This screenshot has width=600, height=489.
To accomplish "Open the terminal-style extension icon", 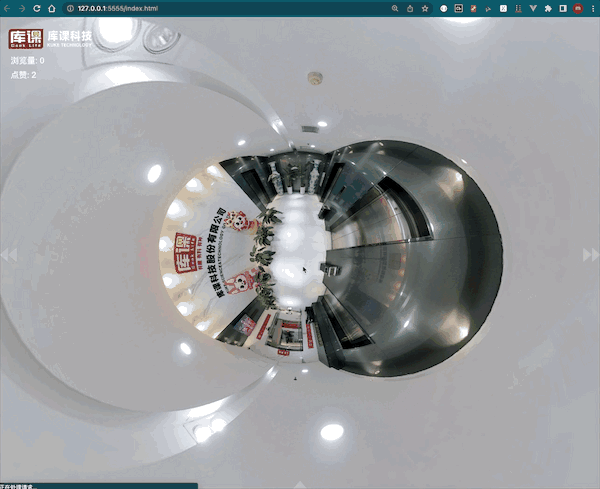I will pyautogui.click(x=458, y=8).
